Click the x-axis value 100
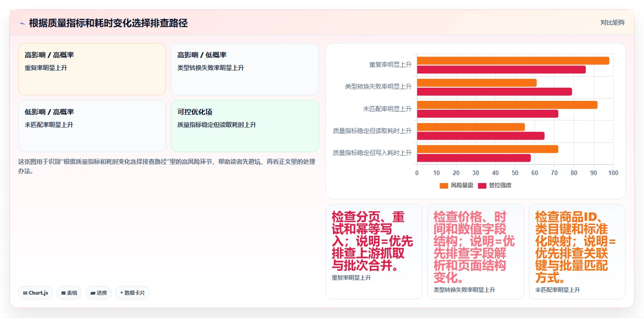644x318 pixels. (613, 173)
